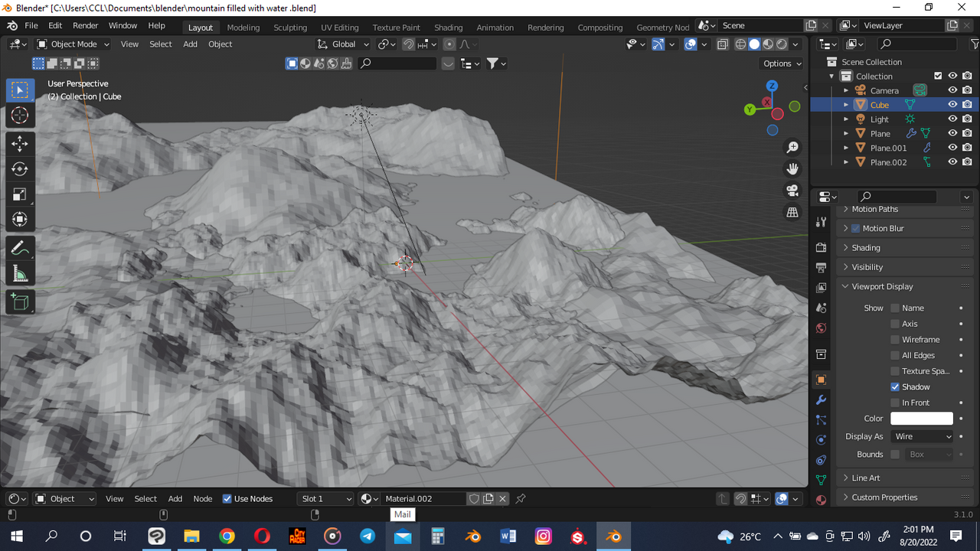
Task: Switch orthographic perspective grid icon
Action: pyautogui.click(x=792, y=212)
